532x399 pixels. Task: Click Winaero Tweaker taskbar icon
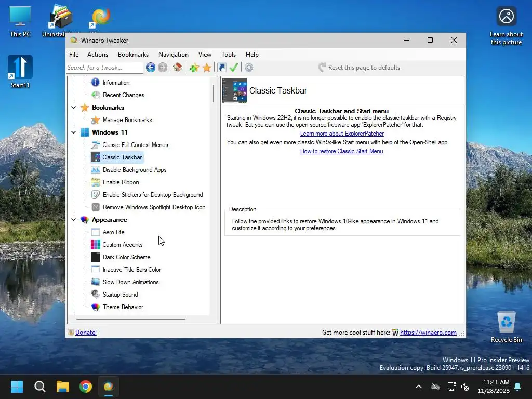(x=109, y=387)
